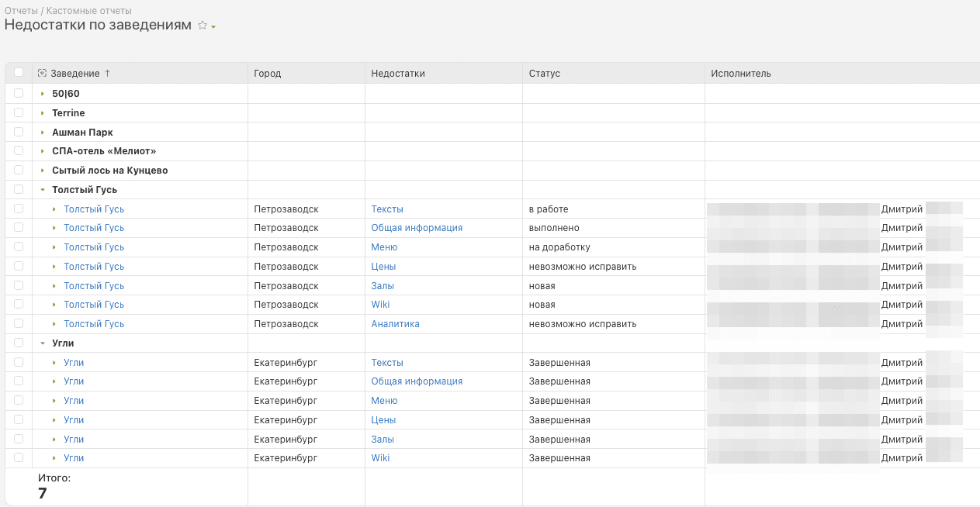Collapse the Толстый Гусь group
Screen dimensions: 980x507
(43, 190)
